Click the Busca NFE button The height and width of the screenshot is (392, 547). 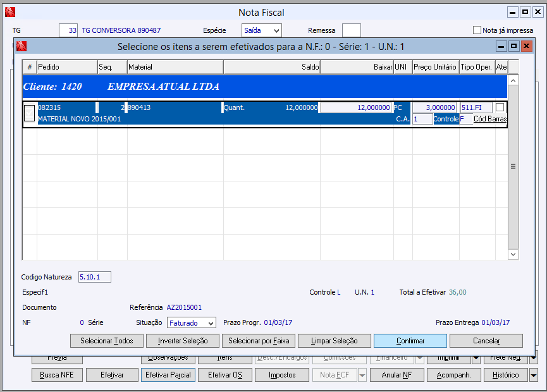click(x=57, y=375)
